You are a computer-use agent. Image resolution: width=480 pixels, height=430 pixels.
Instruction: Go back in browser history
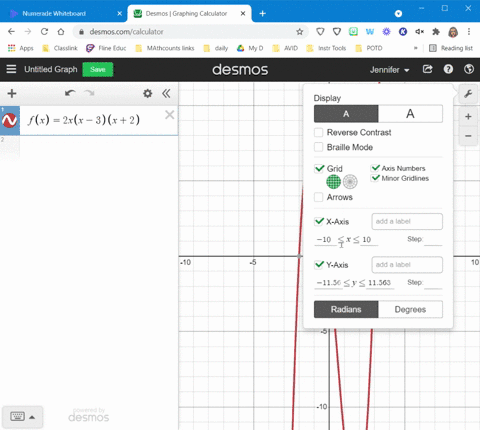pos(11,32)
